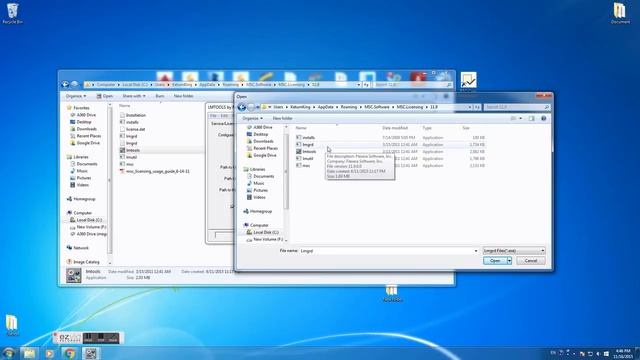The width and height of the screenshot is (640, 360).
Task: Select the msc_licensing_usage_guide PDF file
Action: point(154,171)
